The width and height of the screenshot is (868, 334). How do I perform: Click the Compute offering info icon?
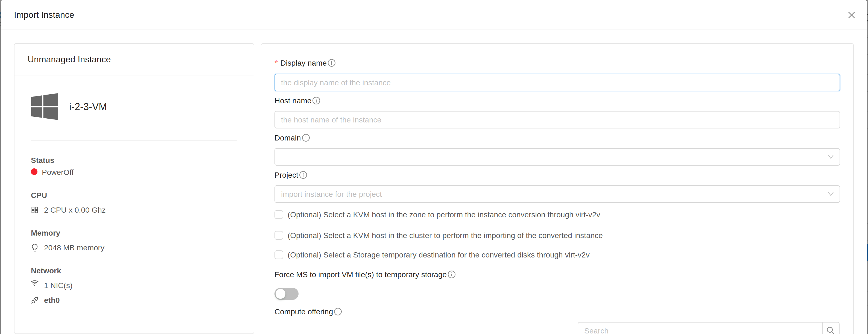[338, 312]
